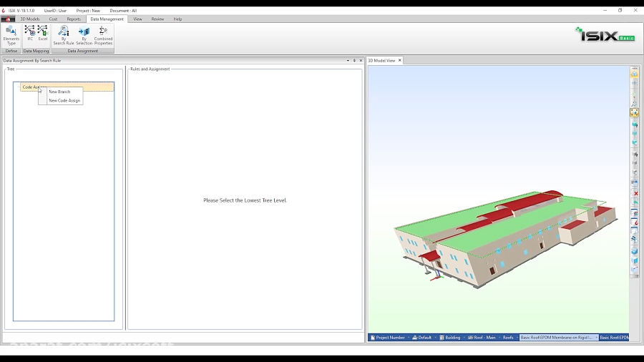Click the ISIX application menu button
644x362 pixels.
8,19
